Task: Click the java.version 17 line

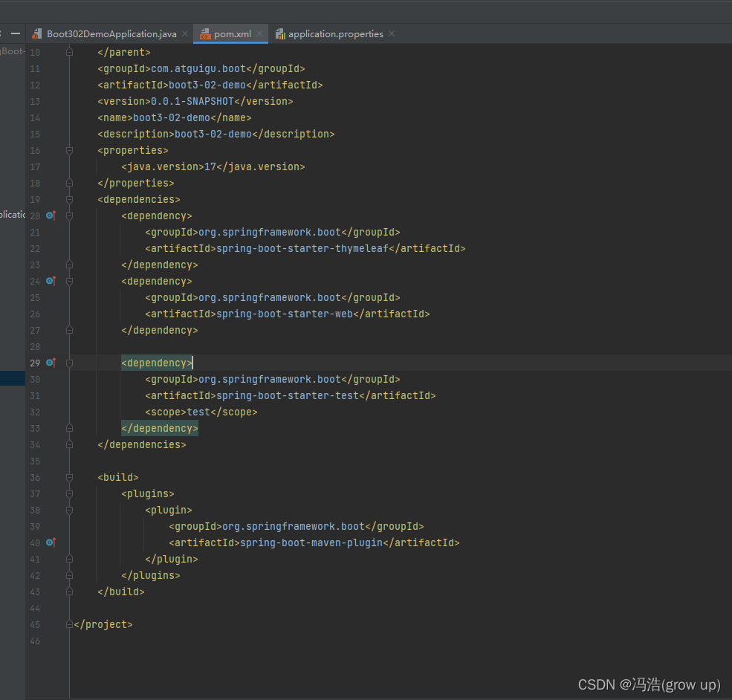Action: click(x=213, y=166)
